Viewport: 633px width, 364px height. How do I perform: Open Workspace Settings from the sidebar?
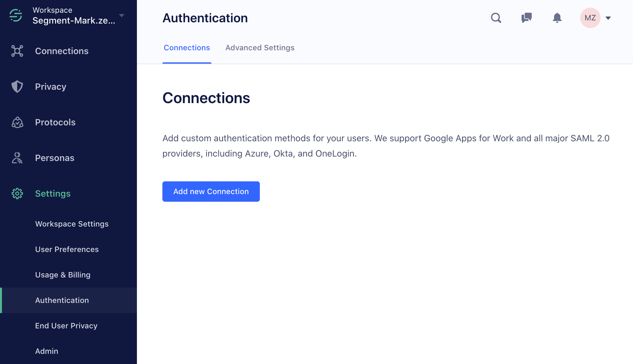pos(72,224)
